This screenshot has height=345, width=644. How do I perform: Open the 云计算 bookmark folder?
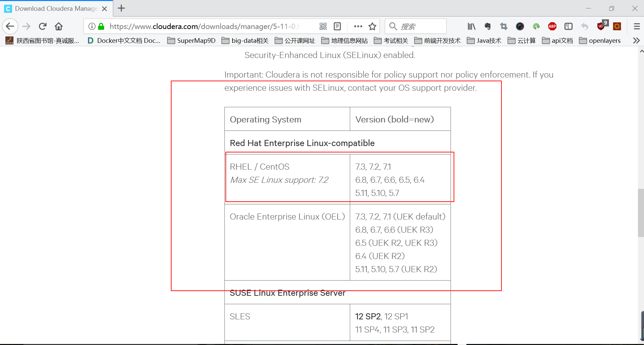point(522,40)
